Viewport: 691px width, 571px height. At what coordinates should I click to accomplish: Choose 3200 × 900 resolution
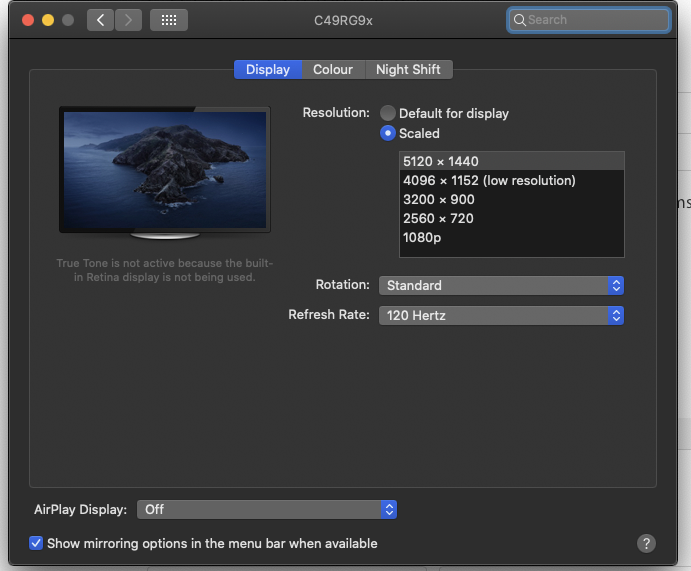pyautogui.click(x=512, y=199)
